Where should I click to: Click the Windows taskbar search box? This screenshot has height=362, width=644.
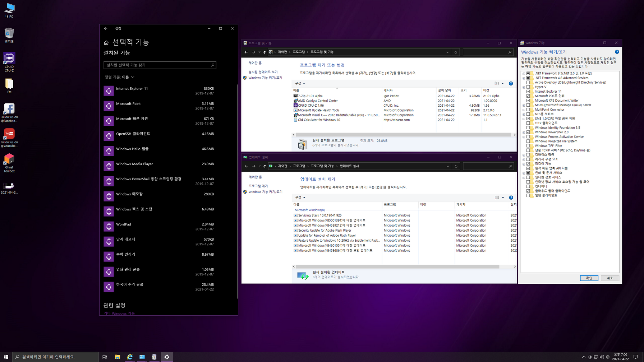click(55, 357)
